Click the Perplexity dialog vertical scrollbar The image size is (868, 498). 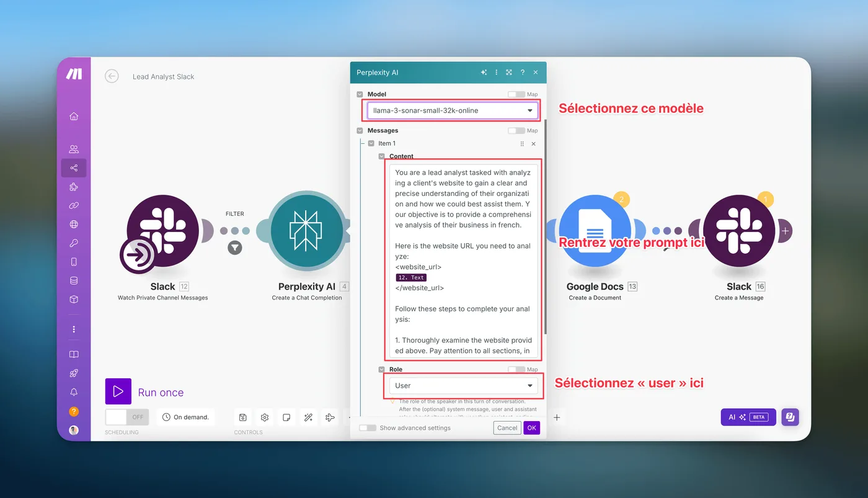546,226
